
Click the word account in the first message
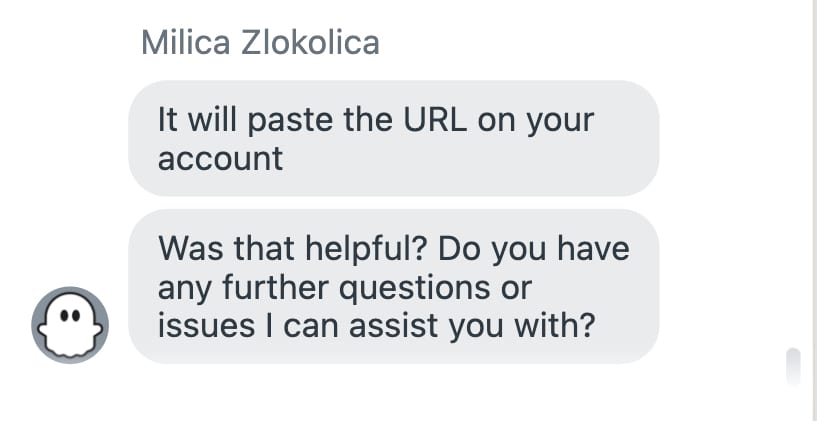coord(220,159)
